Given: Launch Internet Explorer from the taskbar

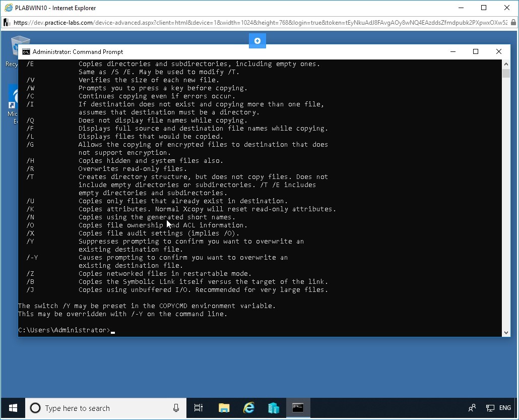Looking at the screenshot, I should (x=248, y=408).
